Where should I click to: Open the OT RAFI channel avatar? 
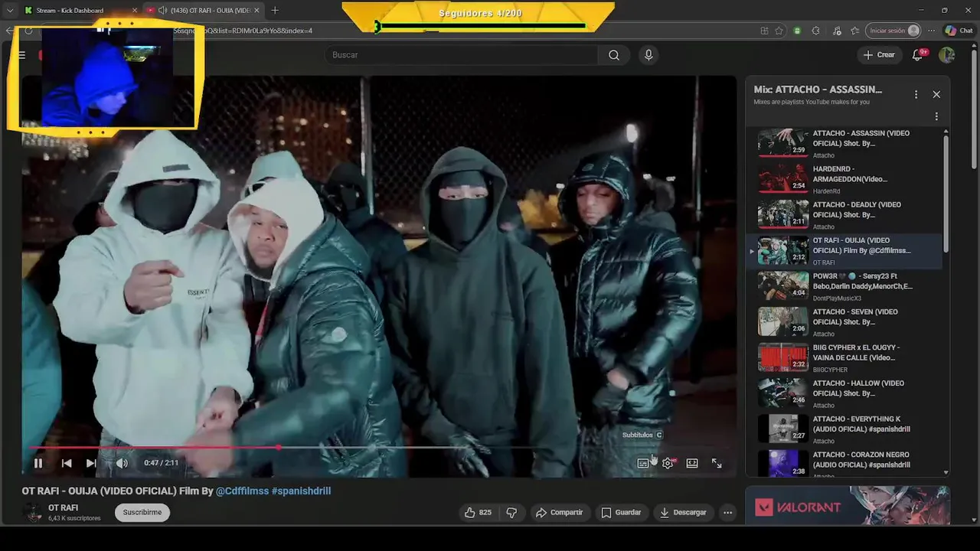[33, 513]
